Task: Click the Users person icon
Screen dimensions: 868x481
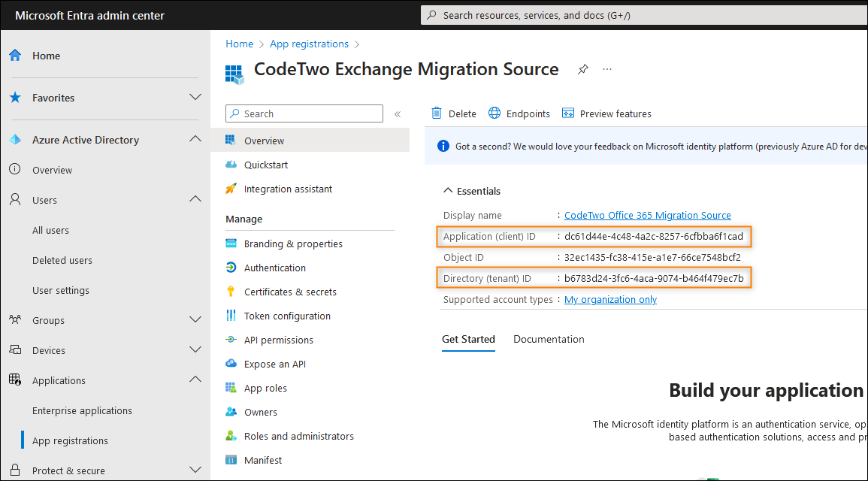Action: click(15, 199)
